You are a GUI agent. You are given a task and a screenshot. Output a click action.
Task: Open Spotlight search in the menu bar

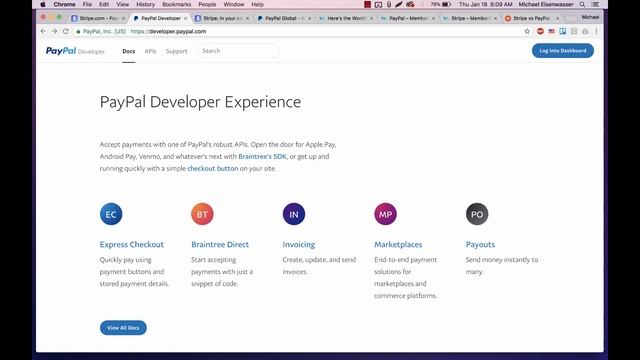pyautogui.click(x=582, y=4)
